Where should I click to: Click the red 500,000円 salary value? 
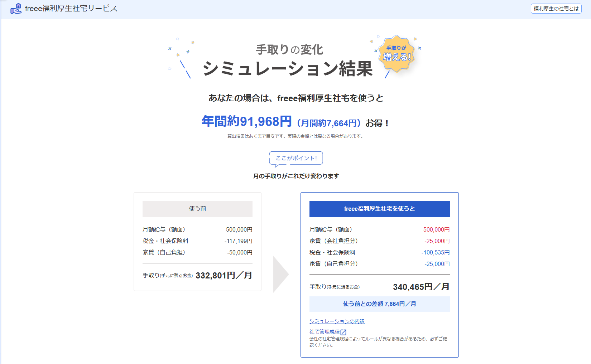point(436,230)
